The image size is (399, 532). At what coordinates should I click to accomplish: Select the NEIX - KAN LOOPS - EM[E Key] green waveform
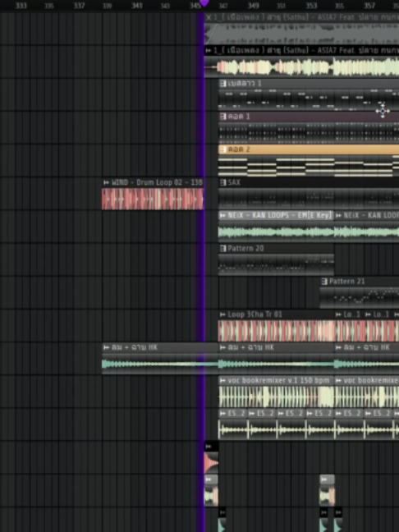(276, 232)
